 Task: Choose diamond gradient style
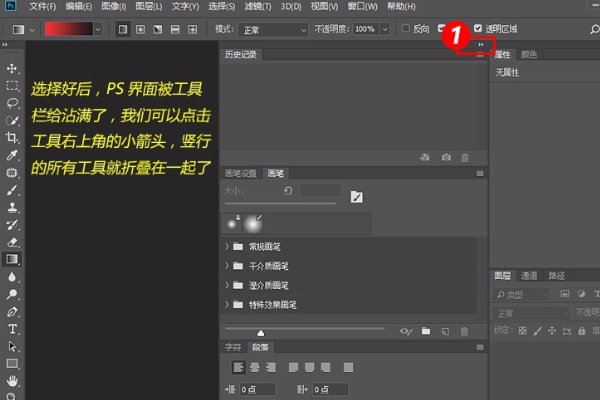tap(192, 29)
